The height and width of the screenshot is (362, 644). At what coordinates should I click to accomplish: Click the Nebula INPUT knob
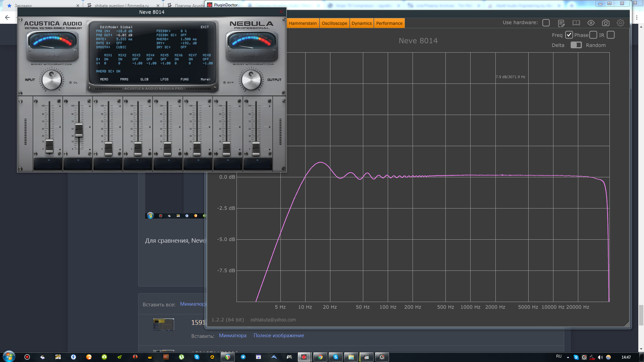(x=52, y=80)
